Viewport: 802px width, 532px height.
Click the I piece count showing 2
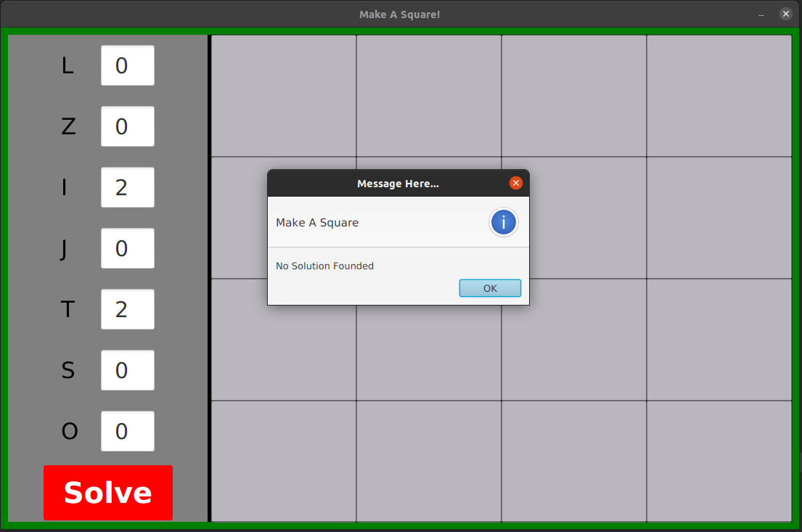128,187
